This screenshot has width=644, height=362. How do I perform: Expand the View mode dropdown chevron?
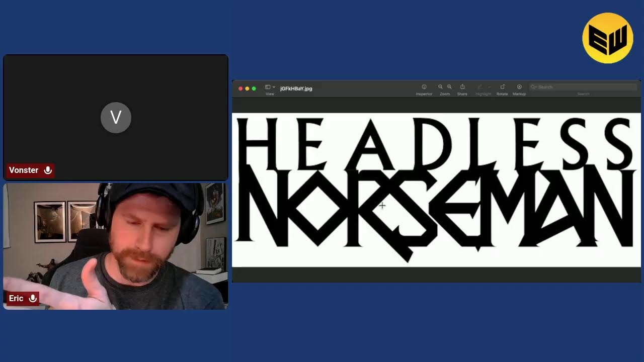pos(274,87)
